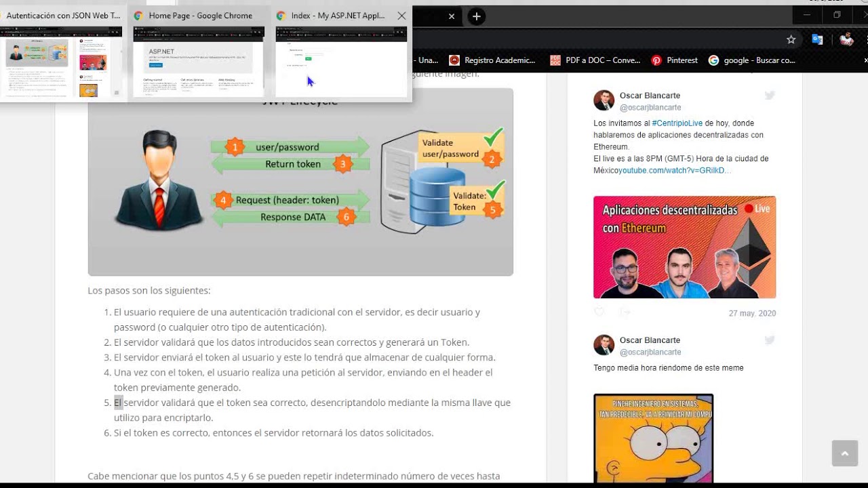Click the Twitter bird icon on the Ethereum tweet

coord(770,96)
